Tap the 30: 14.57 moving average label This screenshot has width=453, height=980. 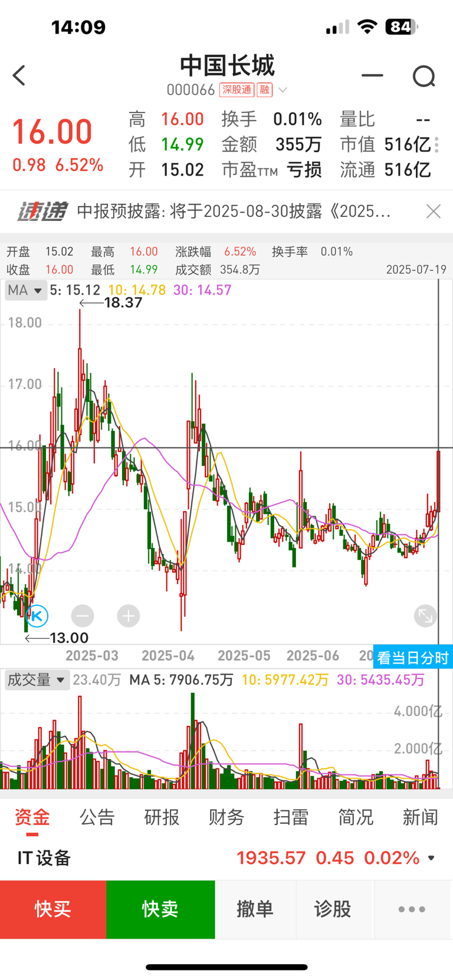pos(202,290)
